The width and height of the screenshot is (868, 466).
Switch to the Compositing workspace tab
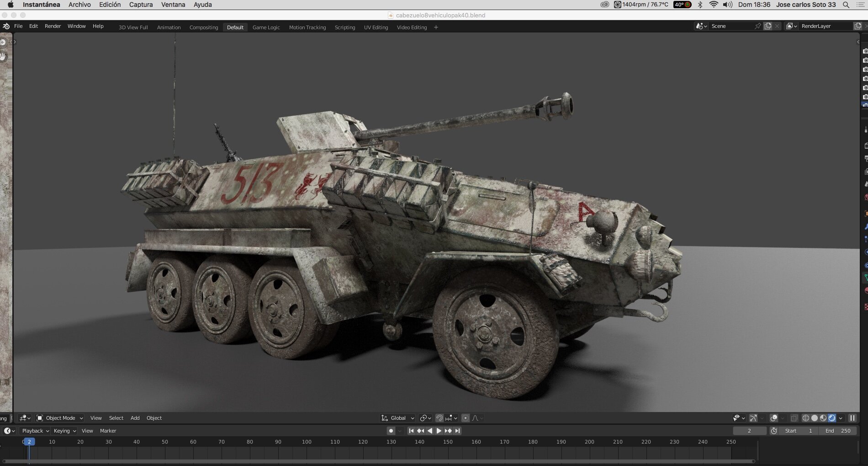(x=204, y=27)
